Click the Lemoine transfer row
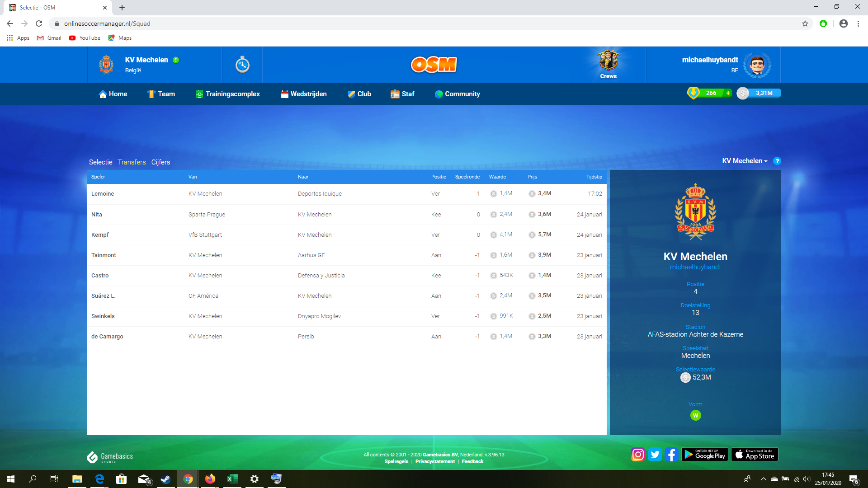 point(346,194)
